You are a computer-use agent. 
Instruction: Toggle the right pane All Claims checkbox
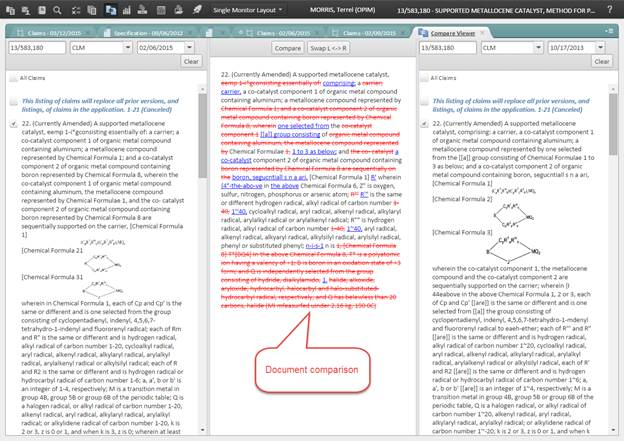pos(424,78)
